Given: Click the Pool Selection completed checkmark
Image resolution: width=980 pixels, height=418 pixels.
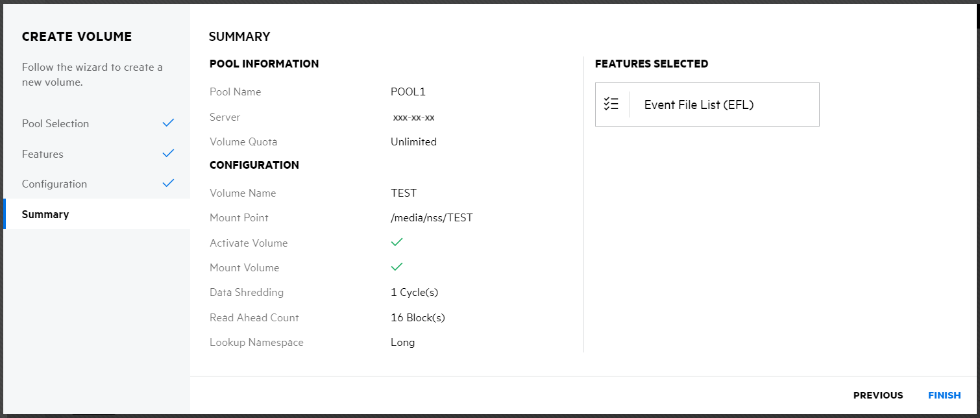Looking at the screenshot, I should tap(168, 123).
